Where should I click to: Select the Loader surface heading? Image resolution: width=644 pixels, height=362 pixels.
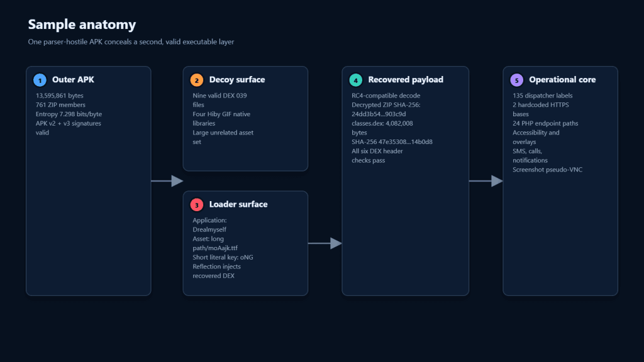click(238, 204)
